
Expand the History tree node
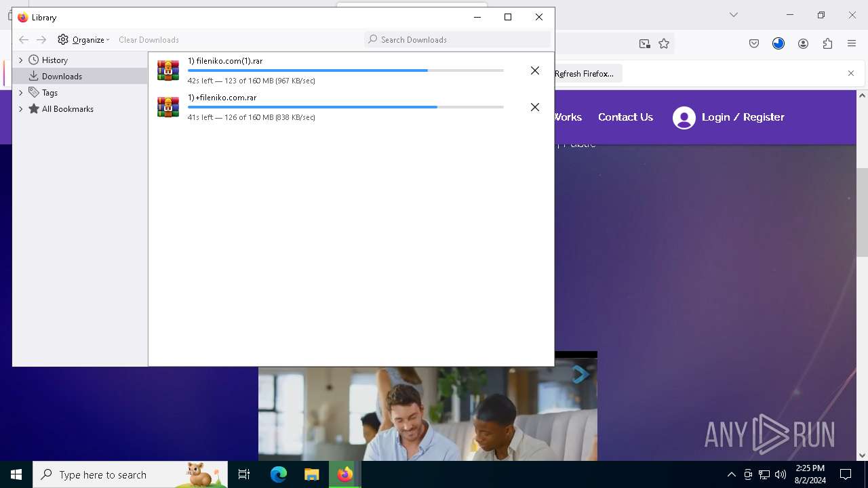coord(21,60)
